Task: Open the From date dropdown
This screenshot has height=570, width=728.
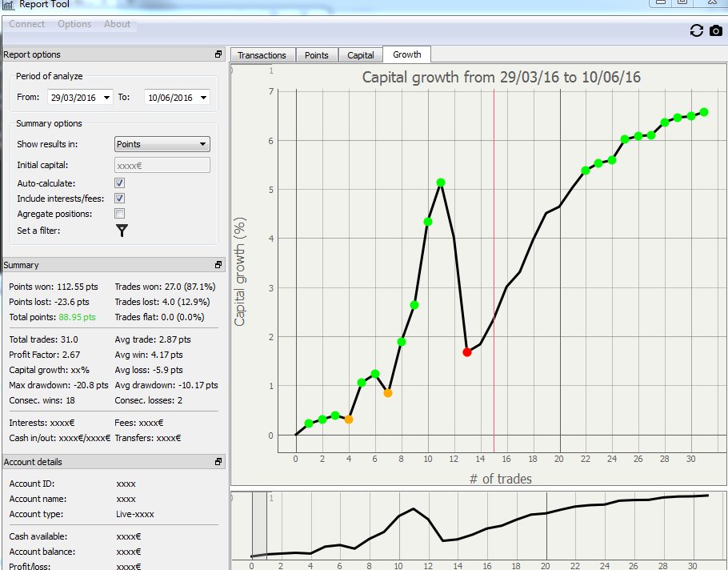Action: click(107, 98)
